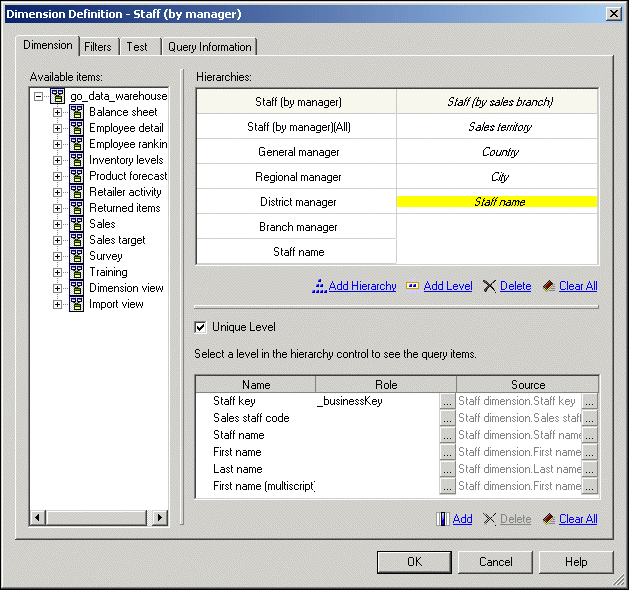Click the Add Level icon
The image size is (629, 590).
(412, 286)
